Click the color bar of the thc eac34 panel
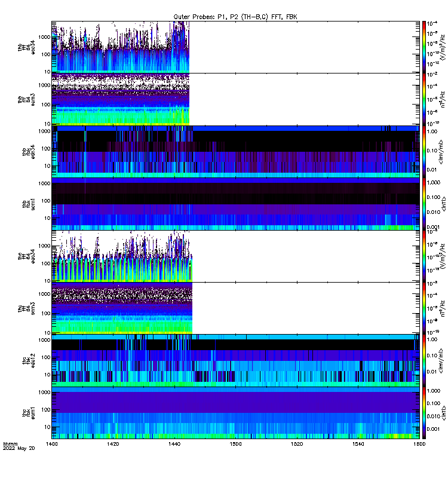This screenshot has height=478, width=448. [424, 256]
